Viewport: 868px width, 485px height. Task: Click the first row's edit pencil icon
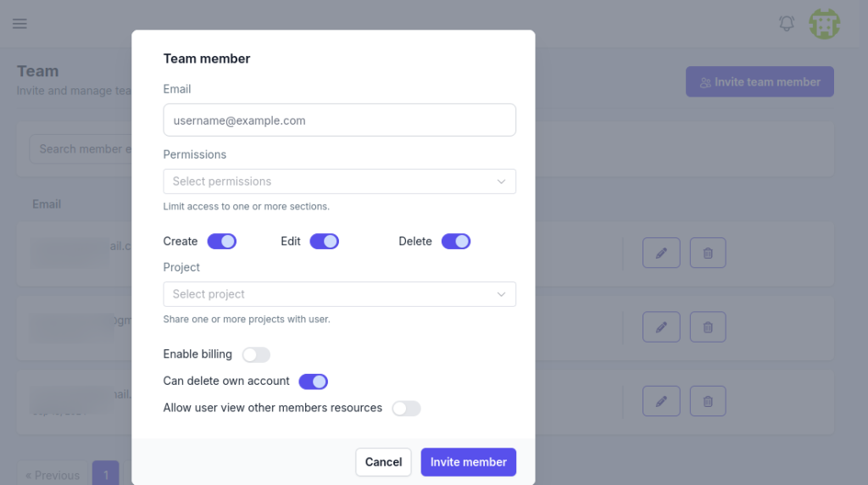[x=661, y=253]
